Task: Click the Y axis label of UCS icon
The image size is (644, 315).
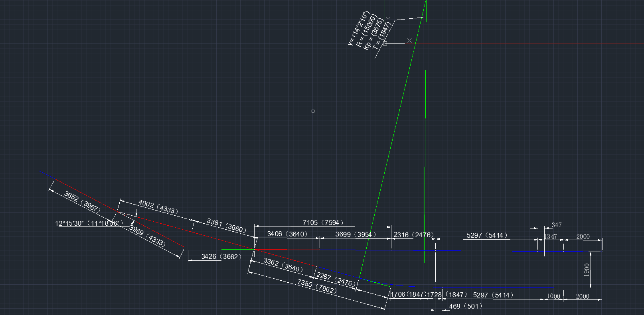Action: [388, 19]
